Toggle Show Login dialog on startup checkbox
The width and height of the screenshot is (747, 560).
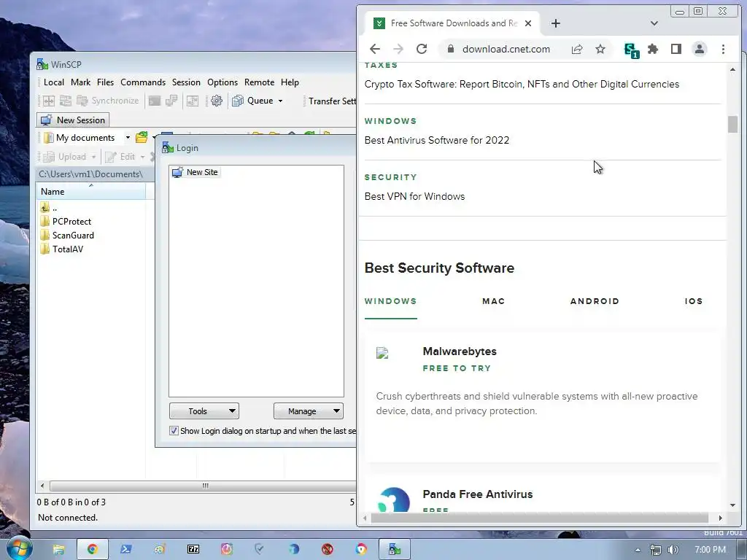[x=174, y=431]
